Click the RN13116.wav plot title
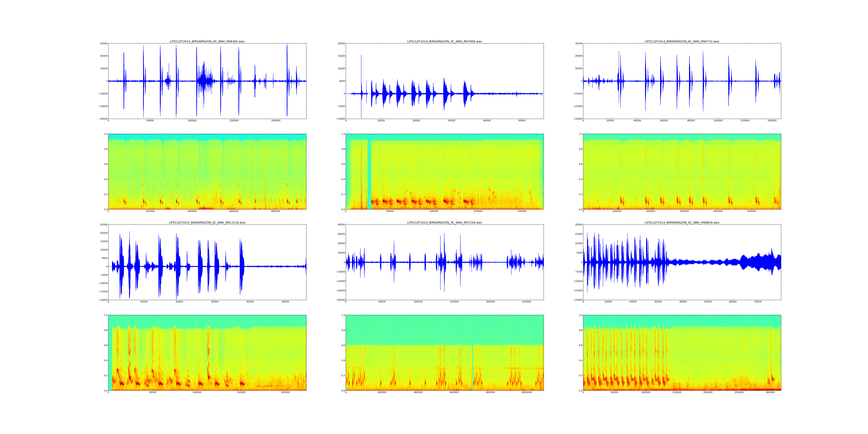Viewport: 868px width, 434px height. tap(207, 222)
